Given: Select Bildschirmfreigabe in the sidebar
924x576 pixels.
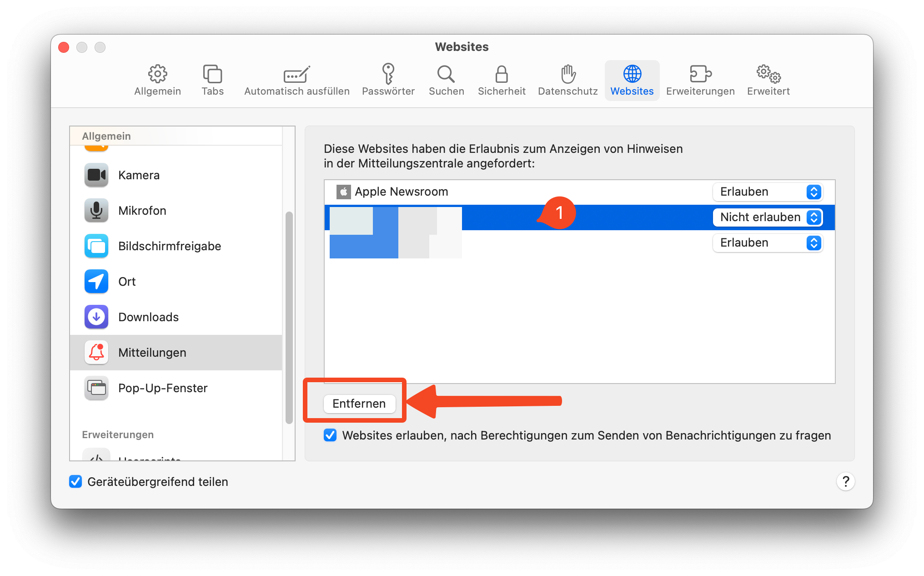Looking at the screenshot, I should [x=169, y=246].
